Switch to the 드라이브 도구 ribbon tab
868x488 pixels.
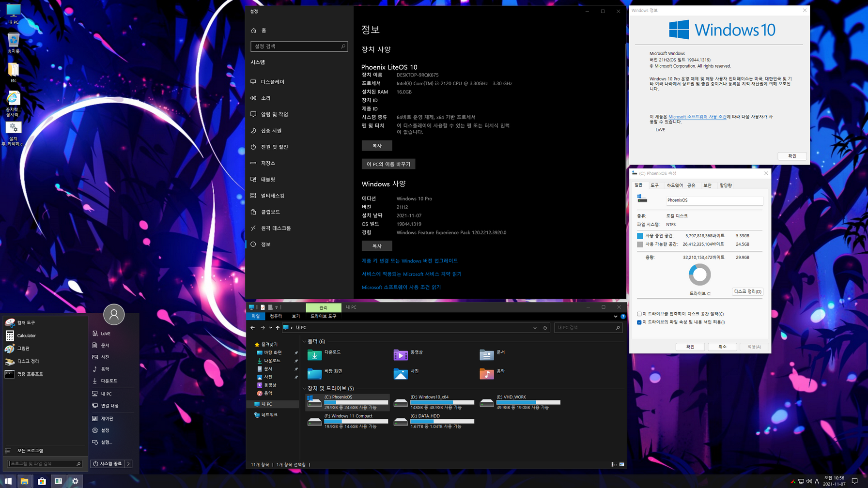pos(323,316)
